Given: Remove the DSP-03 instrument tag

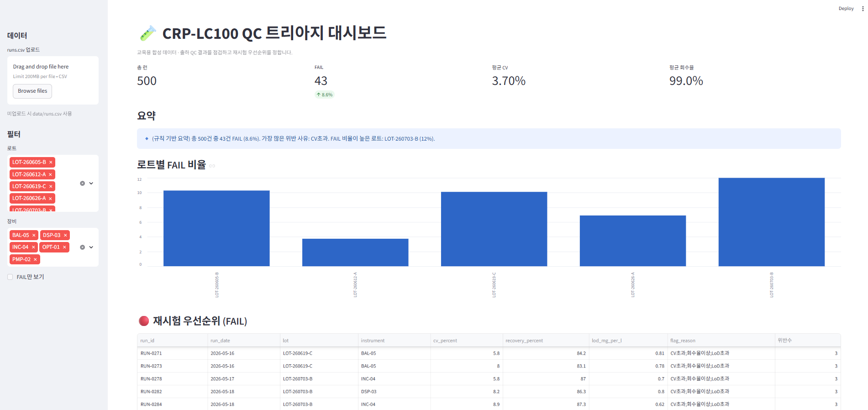Looking at the screenshot, I should point(65,235).
